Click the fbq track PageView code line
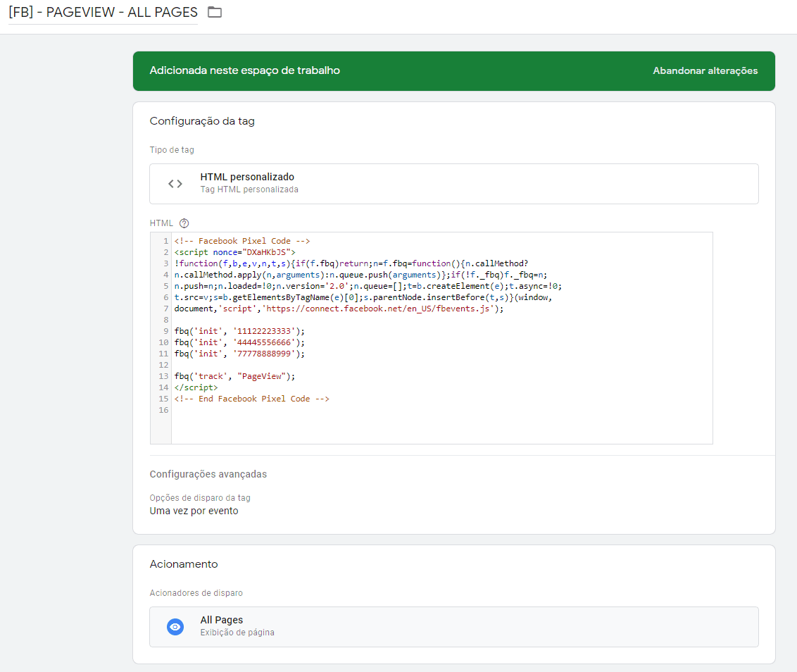797x672 pixels. (x=234, y=376)
